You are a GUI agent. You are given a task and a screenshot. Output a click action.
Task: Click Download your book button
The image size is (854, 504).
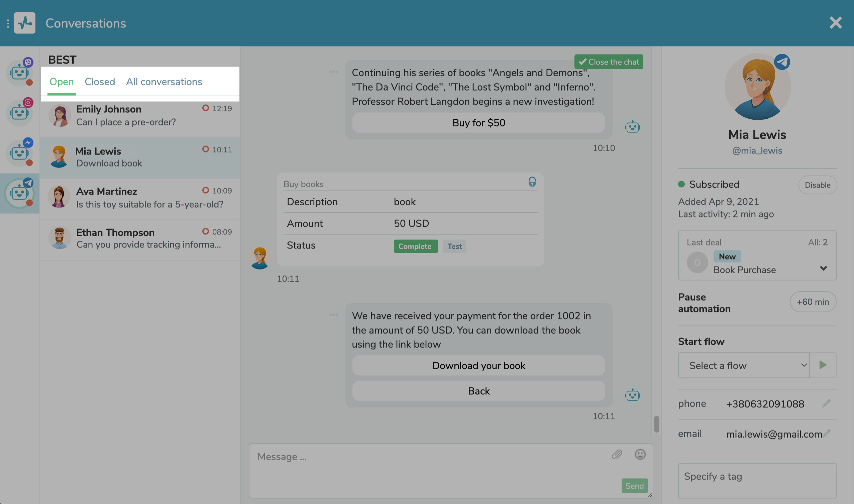pyautogui.click(x=478, y=365)
